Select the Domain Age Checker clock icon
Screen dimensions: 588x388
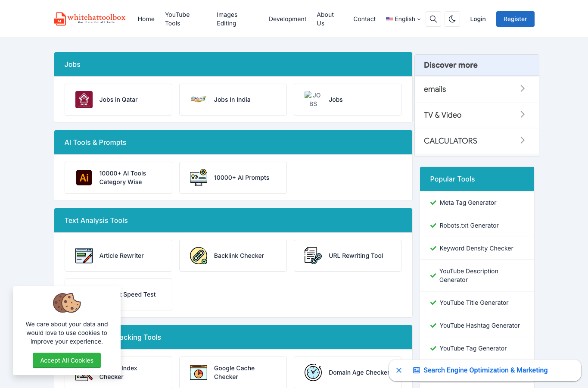click(x=313, y=372)
